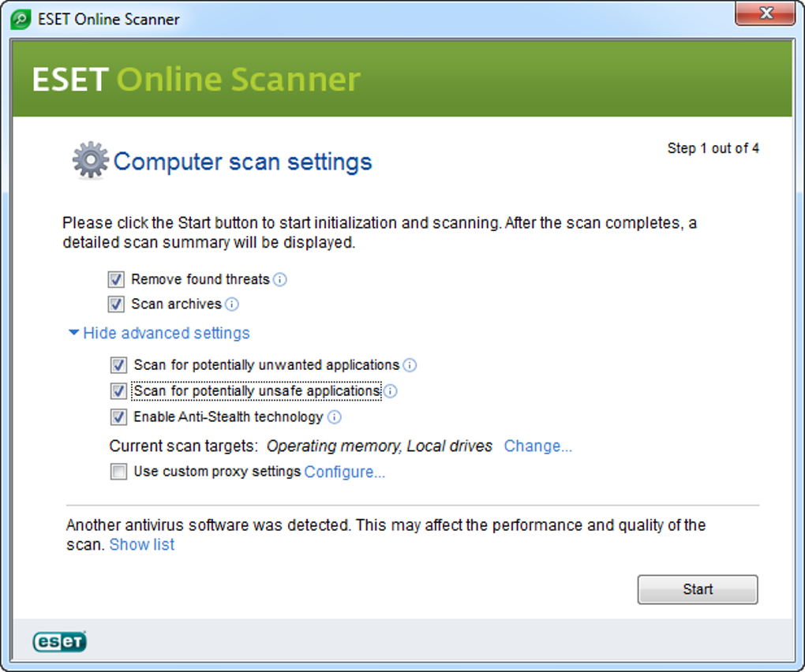Click info icon next to Enable Anti-Stealth technology
Image resolution: width=805 pixels, height=672 pixels.
pos(334,417)
